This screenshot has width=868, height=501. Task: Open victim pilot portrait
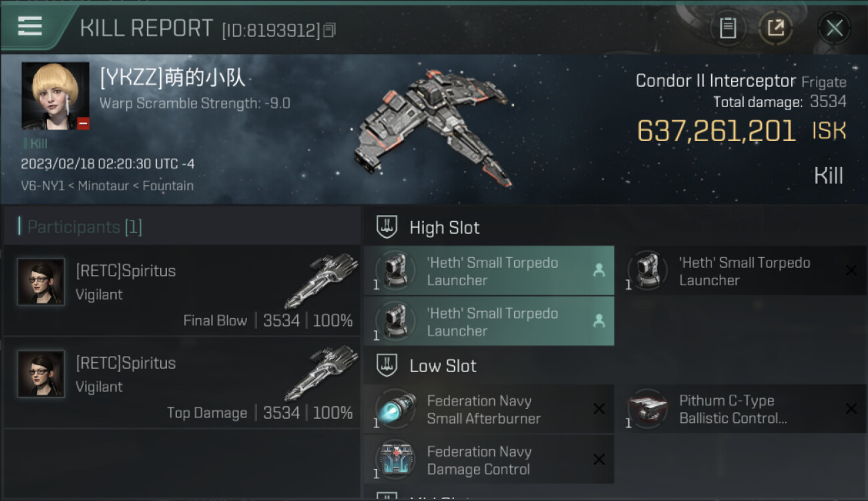[55, 96]
